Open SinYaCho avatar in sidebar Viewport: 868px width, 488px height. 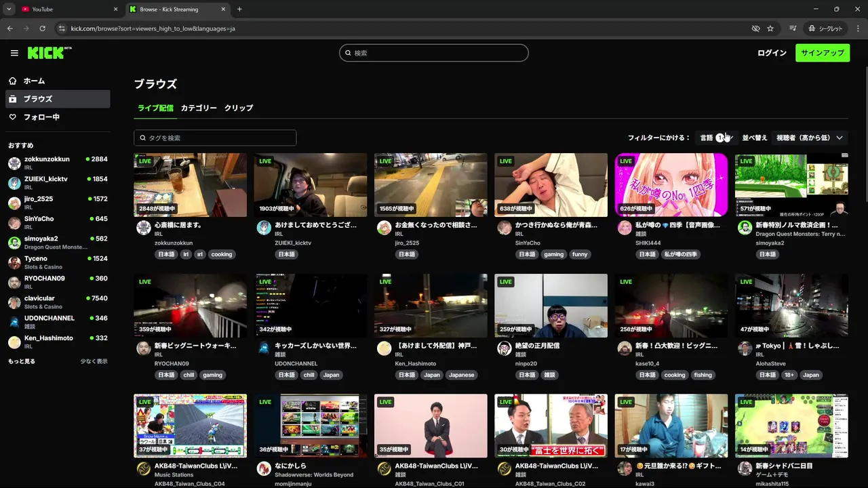(14, 223)
